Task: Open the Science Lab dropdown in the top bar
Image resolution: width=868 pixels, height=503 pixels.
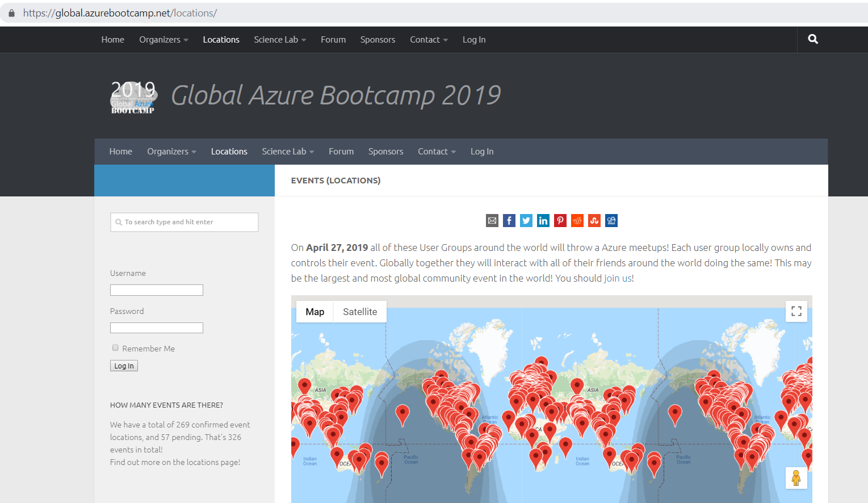Action: pos(280,40)
